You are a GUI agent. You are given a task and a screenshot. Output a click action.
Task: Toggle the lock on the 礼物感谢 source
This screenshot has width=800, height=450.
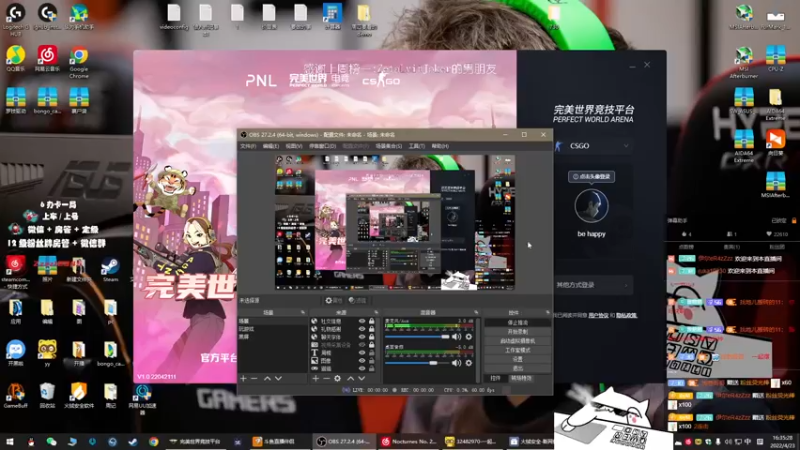coord(371,329)
